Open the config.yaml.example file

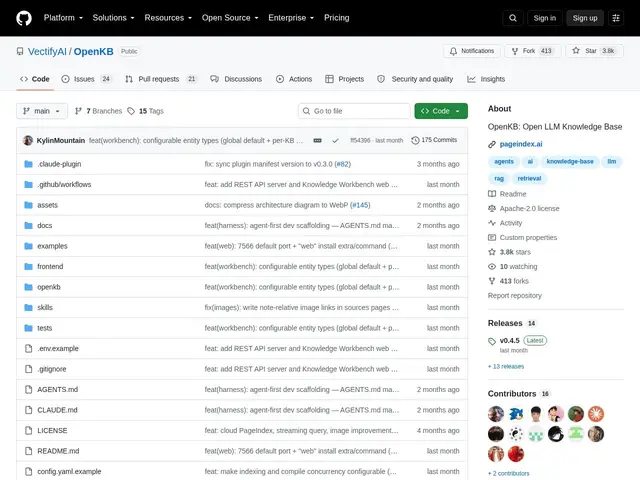pyautogui.click(x=69, y=471)
